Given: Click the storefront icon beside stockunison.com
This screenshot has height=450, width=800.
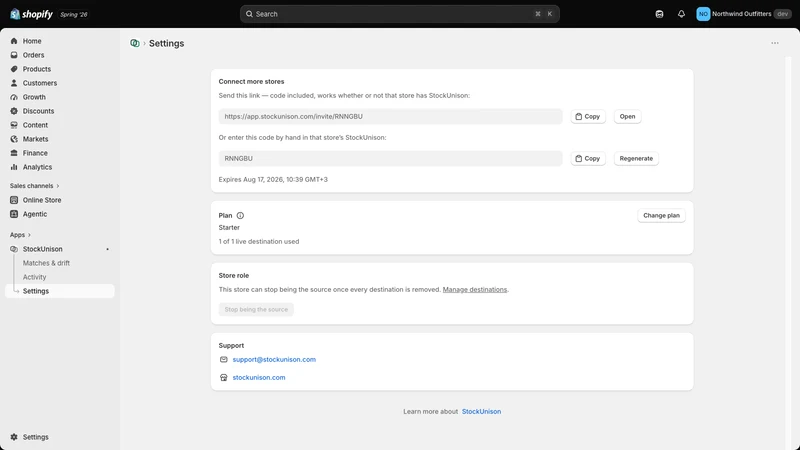Looking at the screenshot, I should 223,378.
